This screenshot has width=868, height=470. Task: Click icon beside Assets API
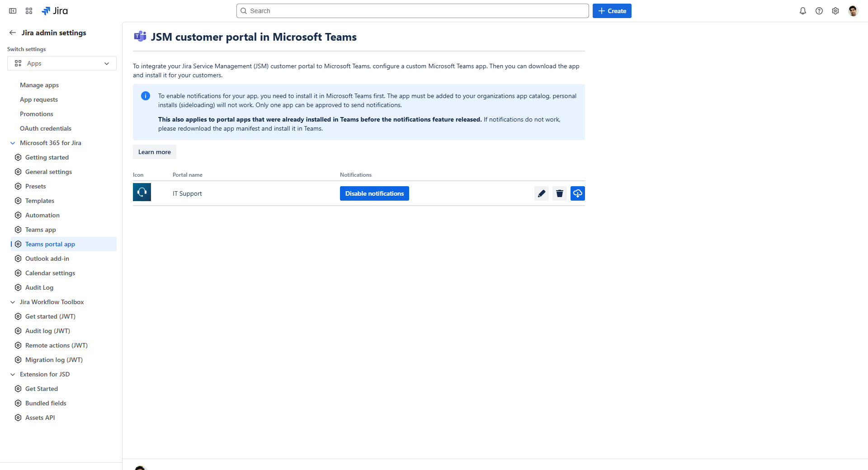pyautogui.click(x=18, y=418)
